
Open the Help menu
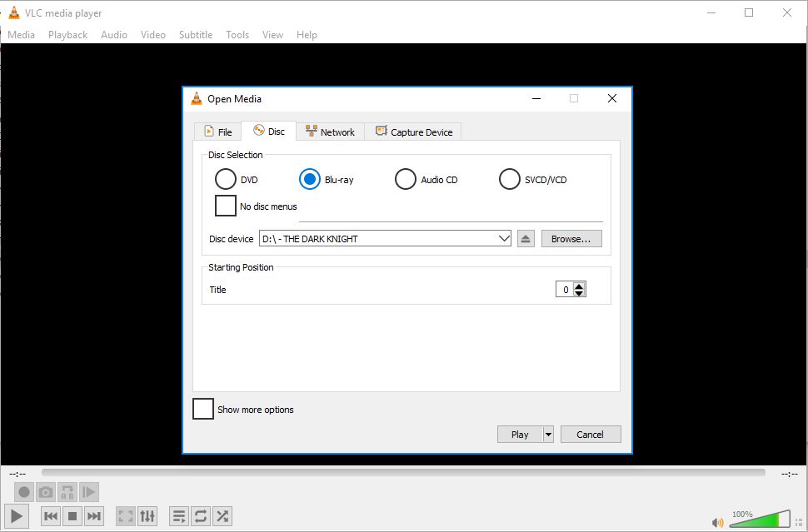point(307,34)
